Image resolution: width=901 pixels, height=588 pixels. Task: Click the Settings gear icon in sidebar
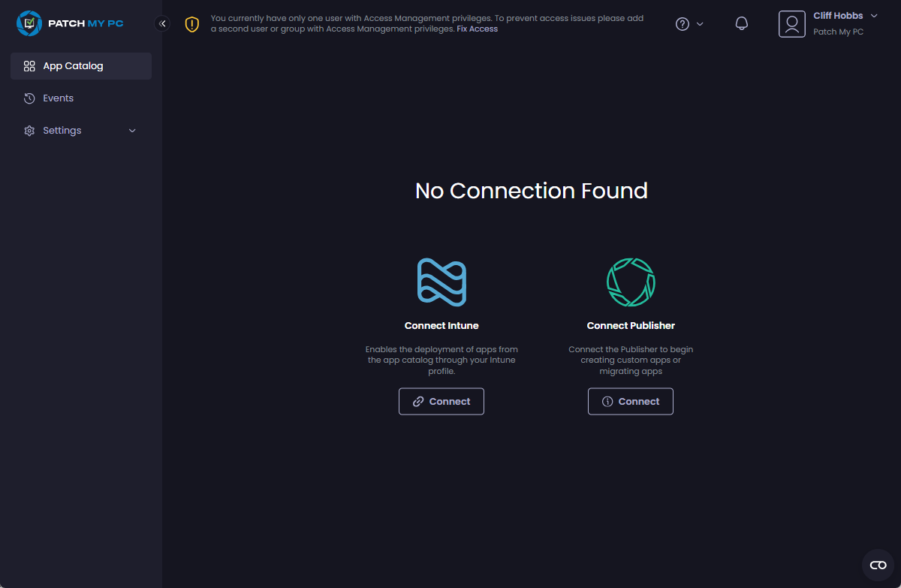click(29, 131)
